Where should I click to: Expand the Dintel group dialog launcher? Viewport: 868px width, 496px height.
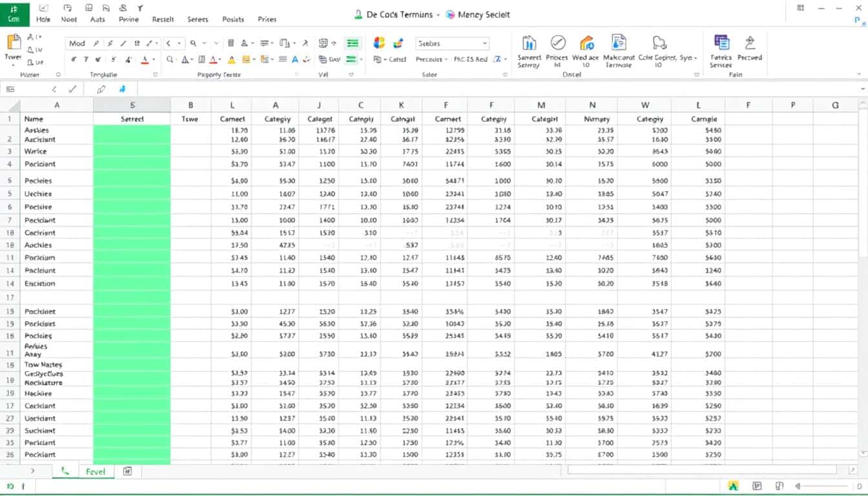coord(697,75)
